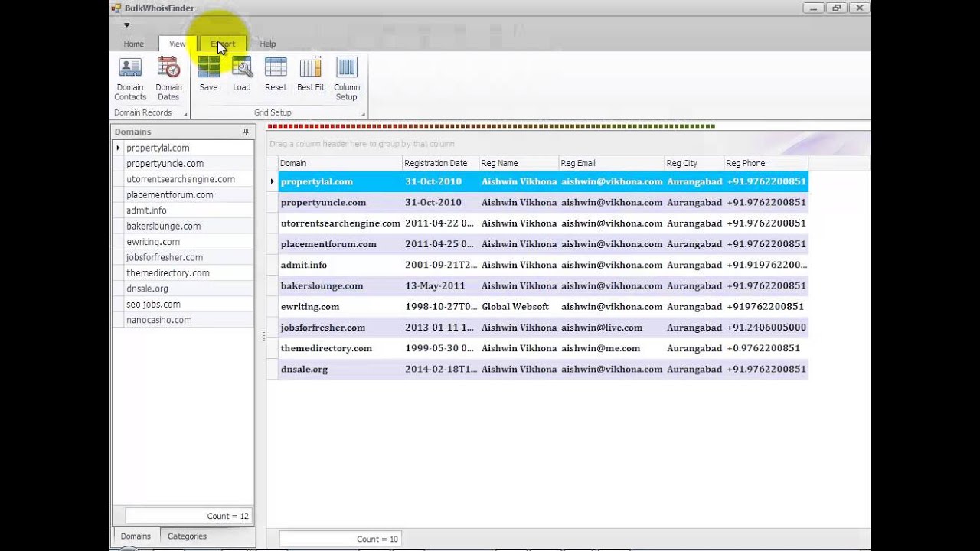Image resolution: width=980 pixels, height=551 pixels.
Task: Select propertylal.com in the Domains list
Action: pyautogui.click(x=188, y=148)
